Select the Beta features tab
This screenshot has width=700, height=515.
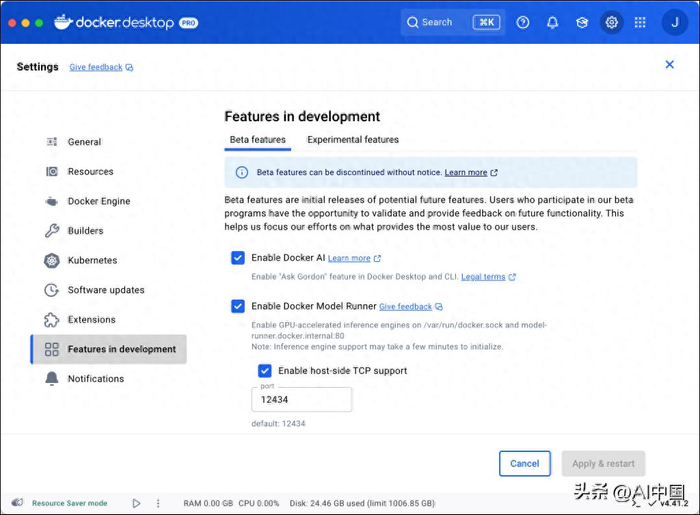pyautogui.click(x=257, y=140)
